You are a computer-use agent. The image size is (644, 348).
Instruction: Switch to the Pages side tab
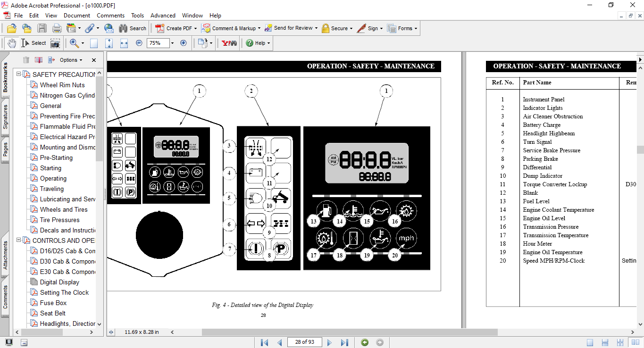(x=5, y=149)
